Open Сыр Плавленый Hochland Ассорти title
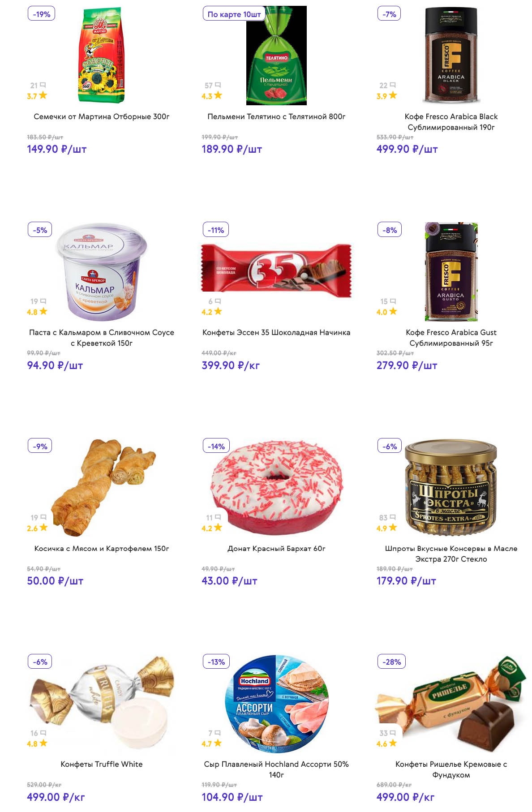The image size is (532, 812). tap(276, 769)
